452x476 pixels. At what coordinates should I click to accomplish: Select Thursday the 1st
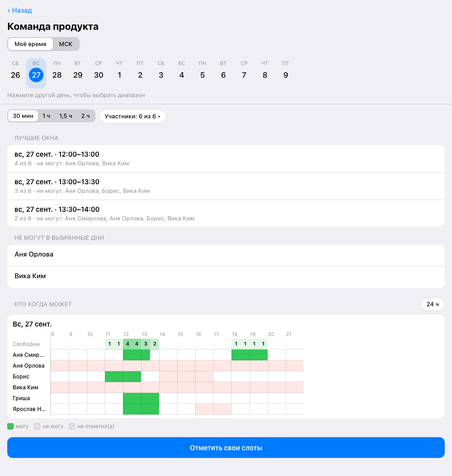point(119,73)
